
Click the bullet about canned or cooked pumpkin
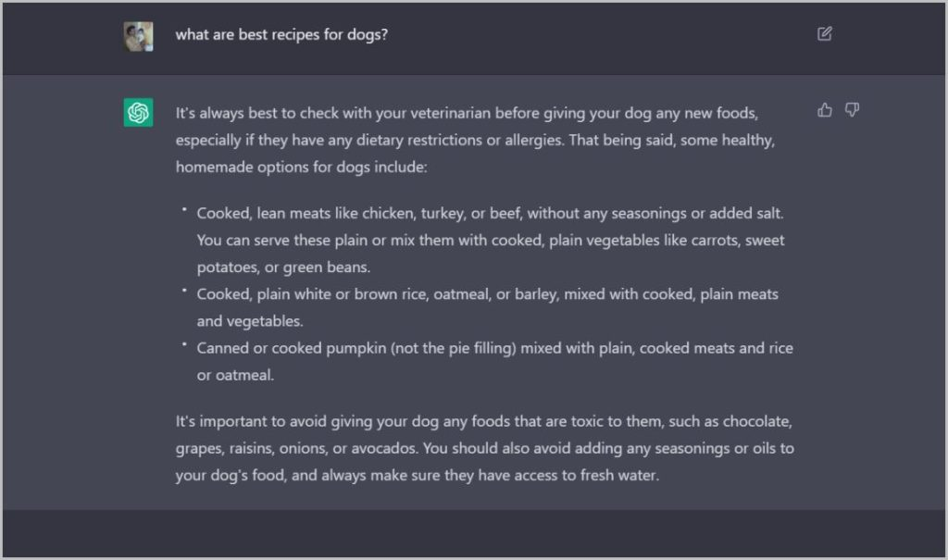tap(494, 348)
